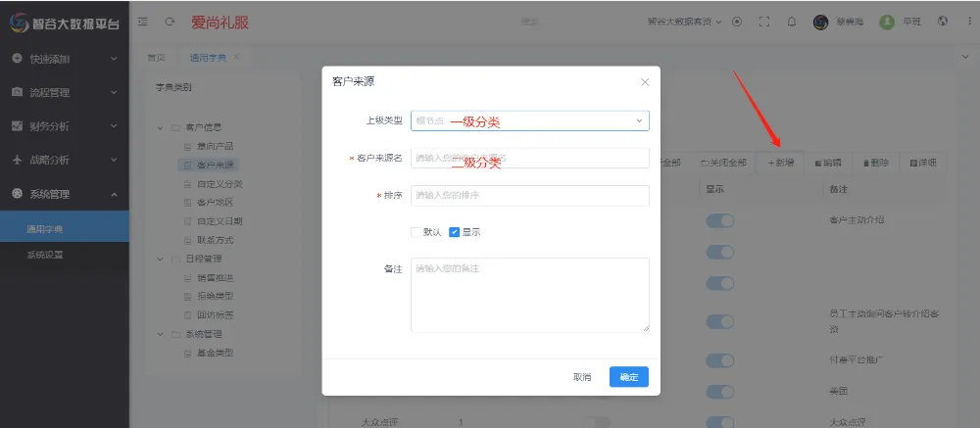
Task: Click the target circle icon in header
Action: pyautogui.click(x=737, y=21)
